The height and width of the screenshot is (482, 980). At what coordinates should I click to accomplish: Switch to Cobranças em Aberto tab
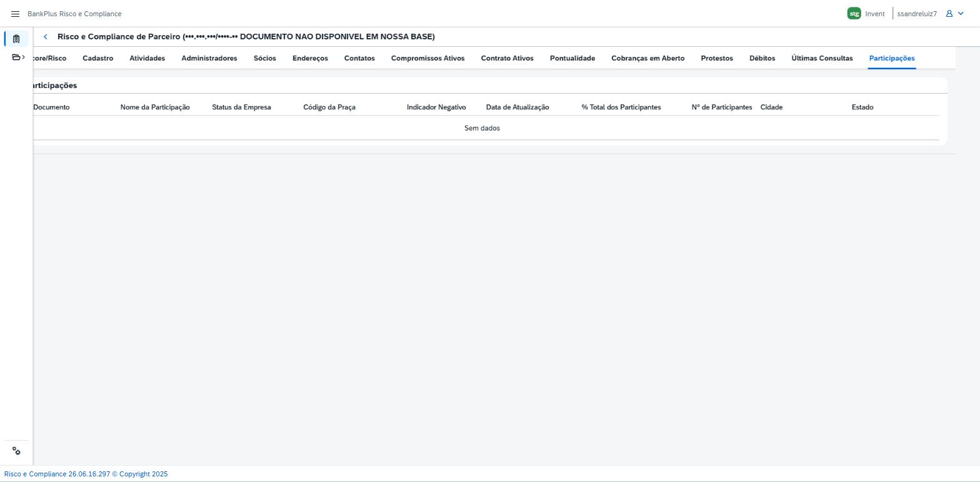click(648, 58)
